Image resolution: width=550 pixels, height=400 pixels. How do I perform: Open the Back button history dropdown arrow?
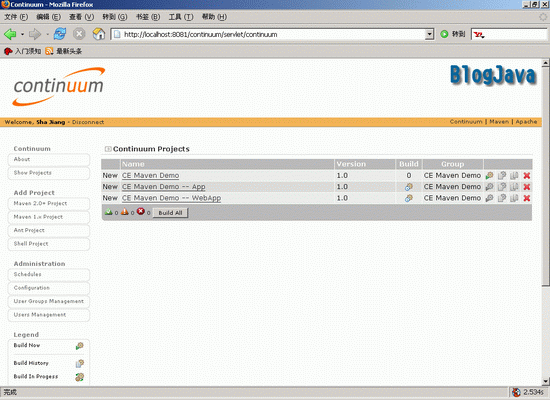[x=22, y=34]
